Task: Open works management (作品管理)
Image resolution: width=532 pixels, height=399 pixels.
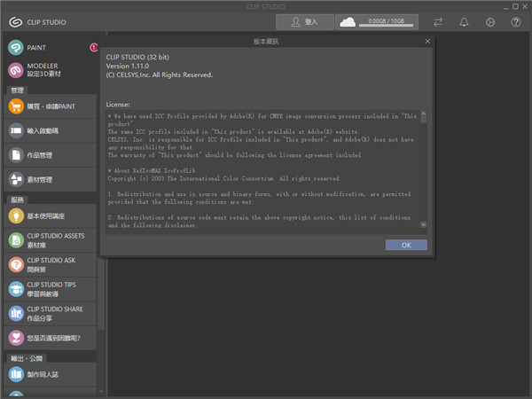Action: click(51, 155)
